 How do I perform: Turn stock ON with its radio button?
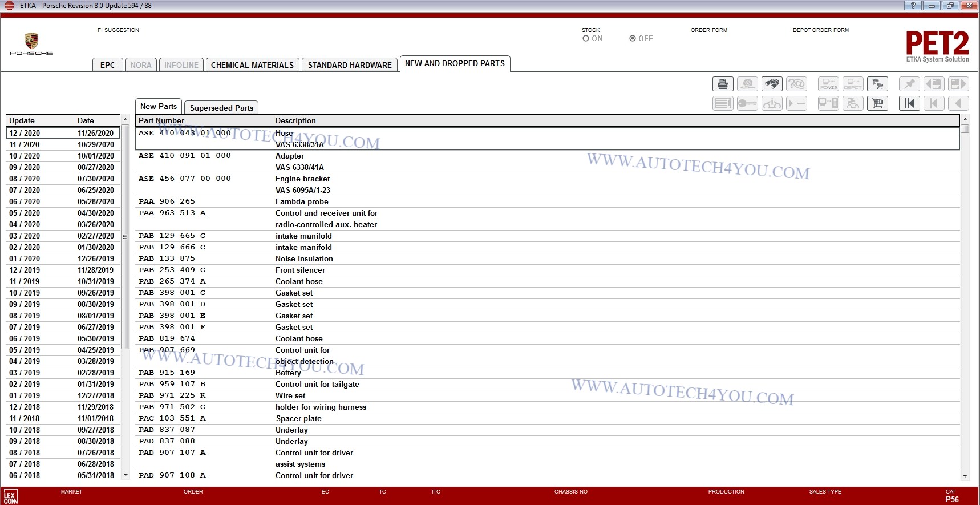(x=586, y=39)
